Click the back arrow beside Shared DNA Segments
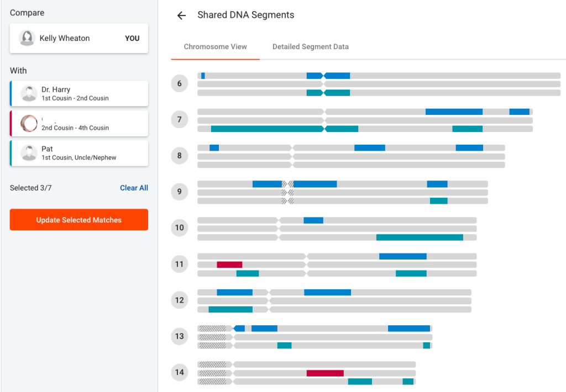The height and width of the screenshot is (392, 566). pos(181,15)
